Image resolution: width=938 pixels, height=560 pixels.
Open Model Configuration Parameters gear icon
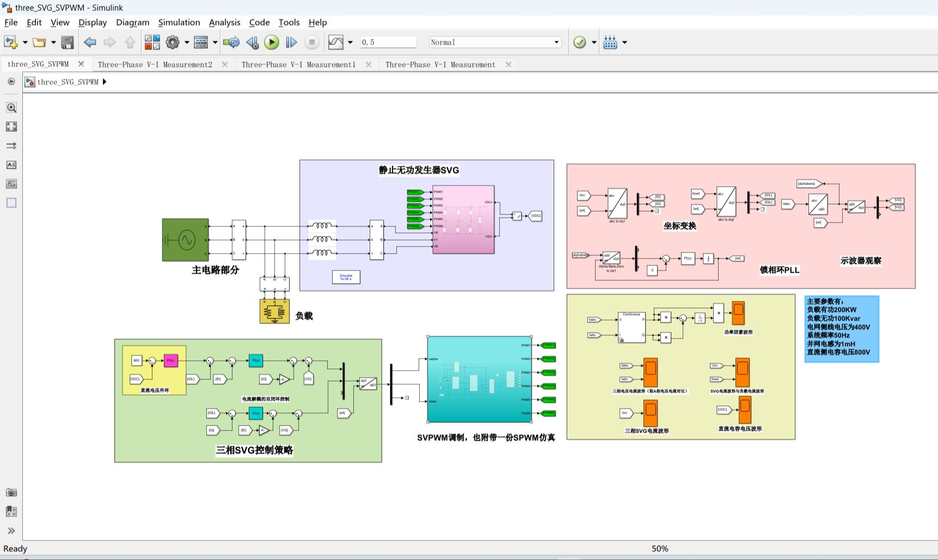[x=173, y=42]
